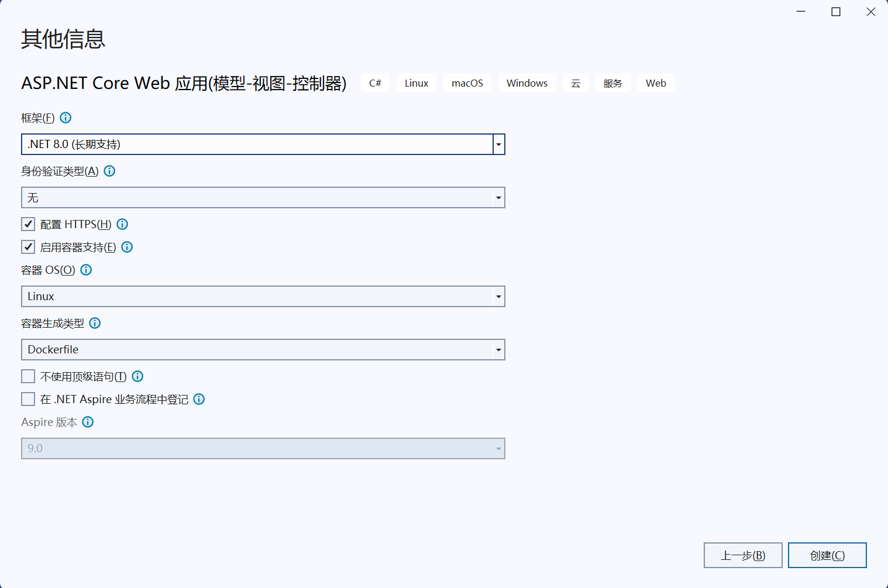Click the 容器生成类型 label

(53, 323)
